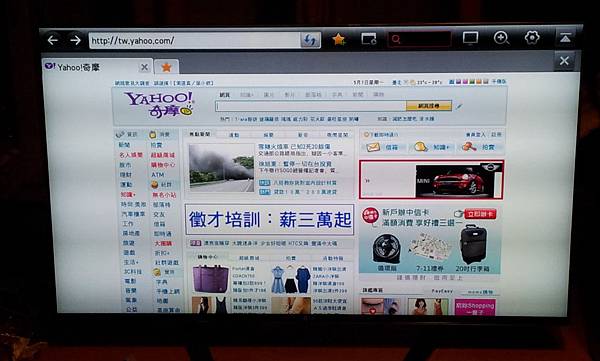Viewport: 600px width, 361px height.
Task: Click the smiley face icon in left sidebar
Action: 155,185
